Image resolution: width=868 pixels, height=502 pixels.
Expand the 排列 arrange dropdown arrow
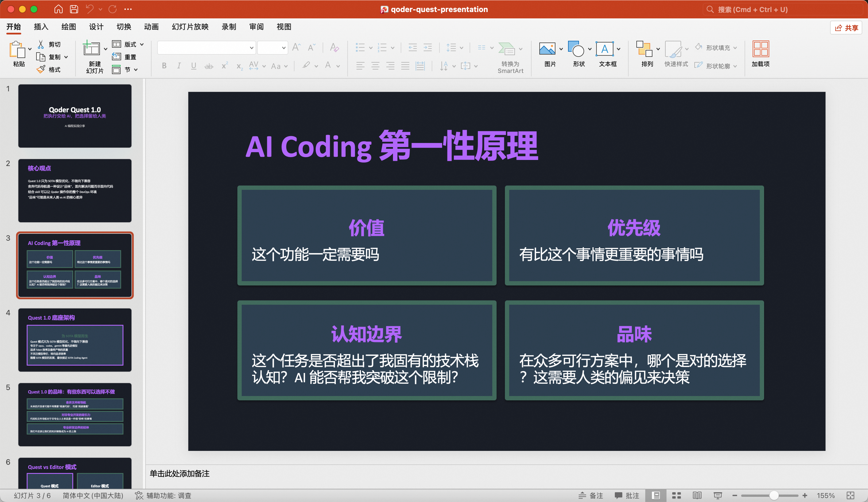click(658, 49)
